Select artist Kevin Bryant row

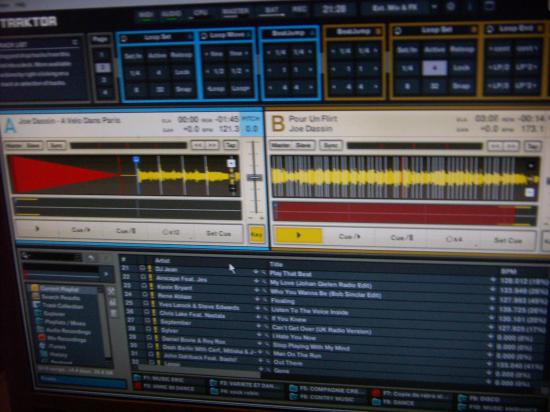[x=174, y=288]
